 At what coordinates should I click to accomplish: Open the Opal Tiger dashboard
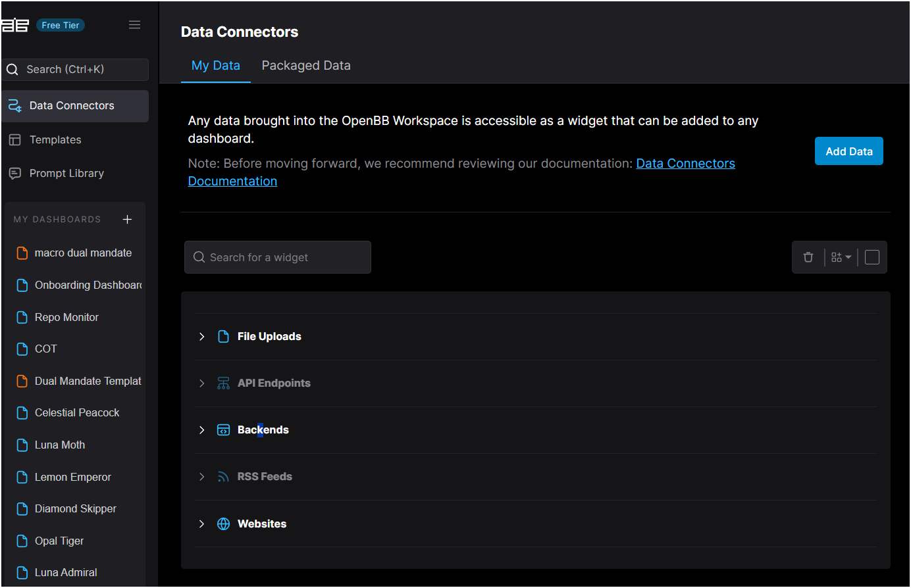(59, 541)
